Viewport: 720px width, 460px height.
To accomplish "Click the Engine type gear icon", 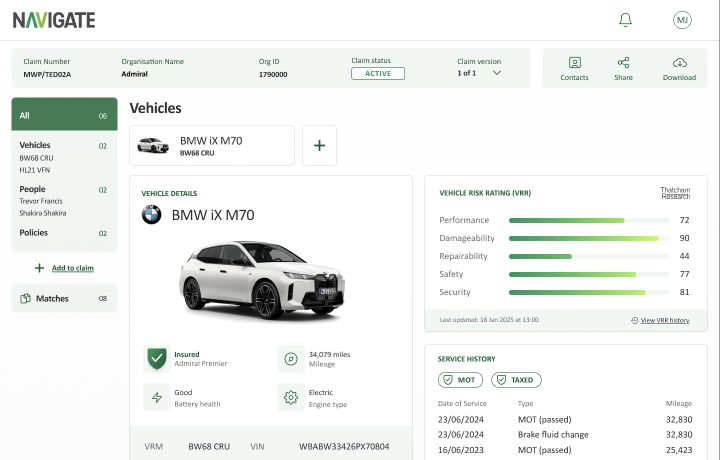I will click(x=291, y=397).
